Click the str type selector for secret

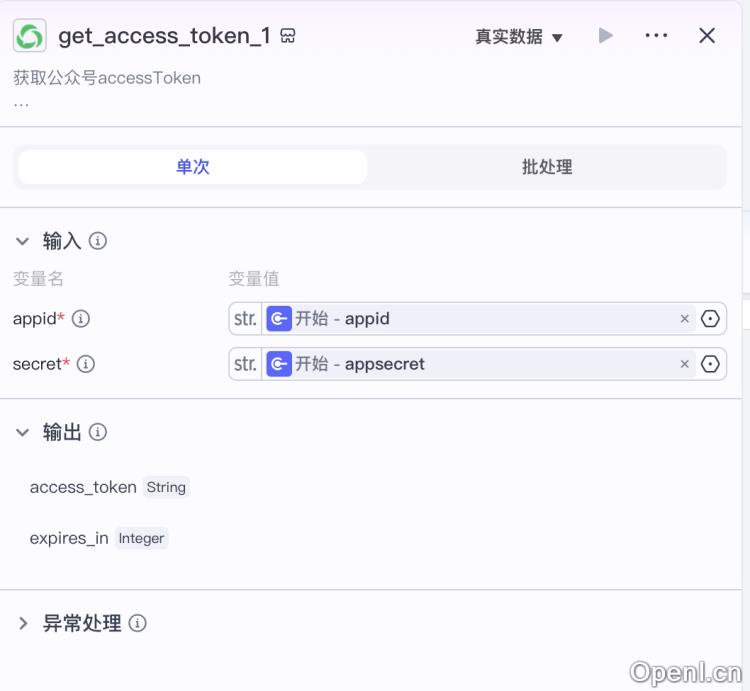245,364
